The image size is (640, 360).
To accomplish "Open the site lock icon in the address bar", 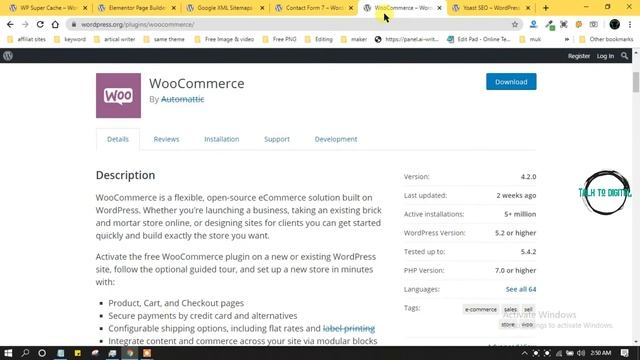I will click(x=74, y=24).
